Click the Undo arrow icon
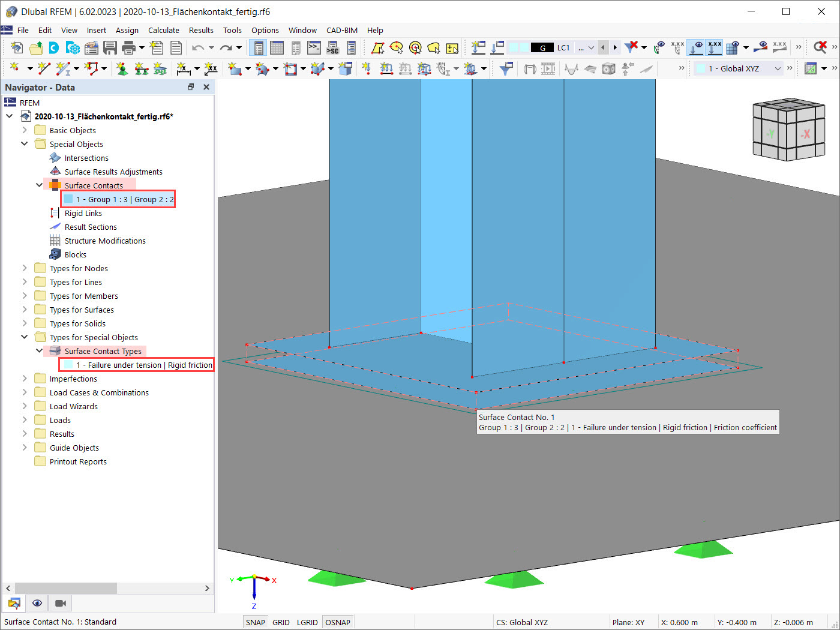The height and width of the screenshot is (630, 840). [198, 47]
